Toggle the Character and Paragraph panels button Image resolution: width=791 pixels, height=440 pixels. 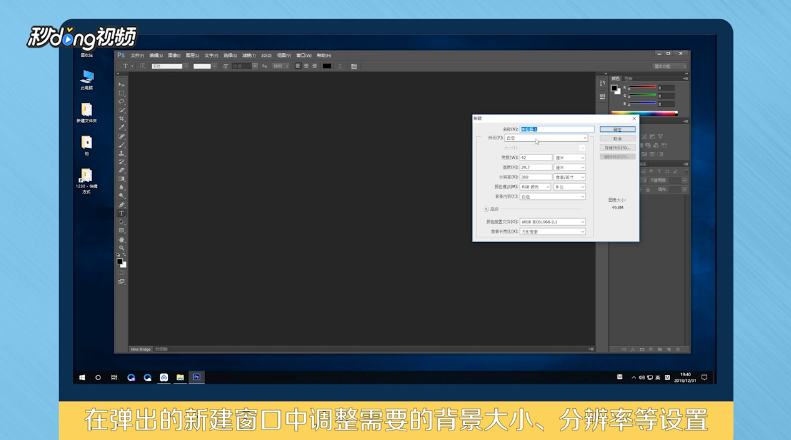click(354, 66)
